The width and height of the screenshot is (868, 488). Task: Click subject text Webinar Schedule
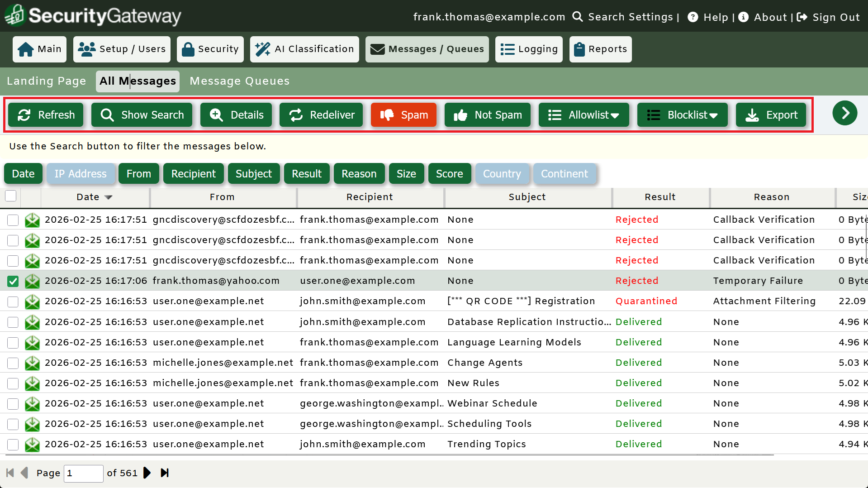[x=492, y=403]
